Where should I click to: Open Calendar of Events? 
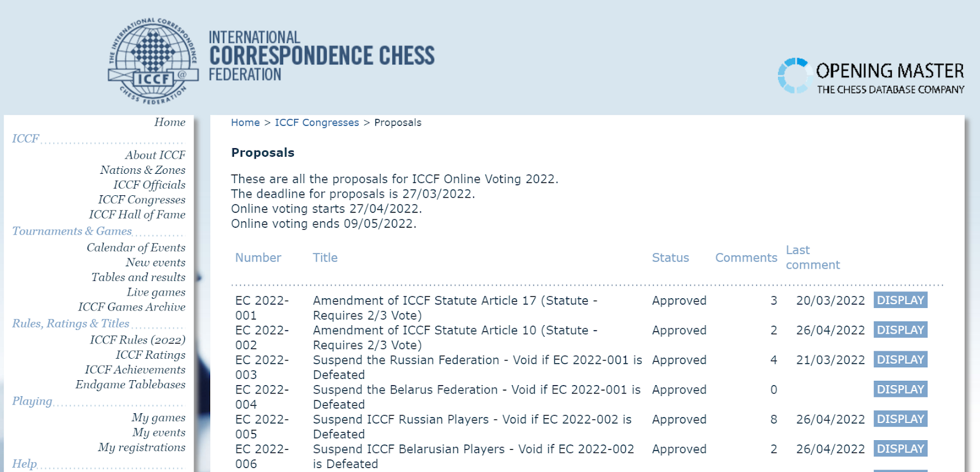tap(136, 247)
